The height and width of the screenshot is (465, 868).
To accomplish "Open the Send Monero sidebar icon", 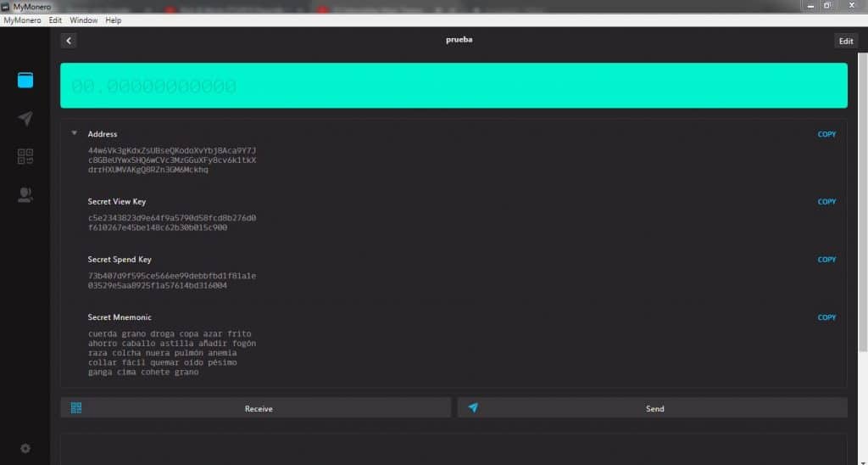I will pyautogui.click(x=25, y=118).
